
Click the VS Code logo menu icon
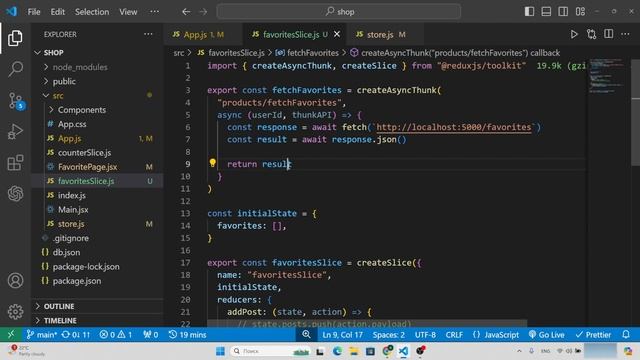click(x=11, y=11)
